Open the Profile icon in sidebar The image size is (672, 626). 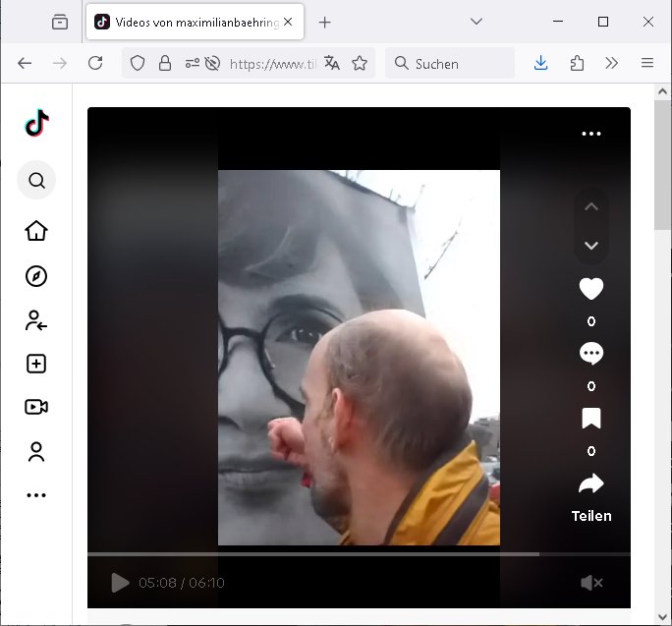[x=36, y=452]
